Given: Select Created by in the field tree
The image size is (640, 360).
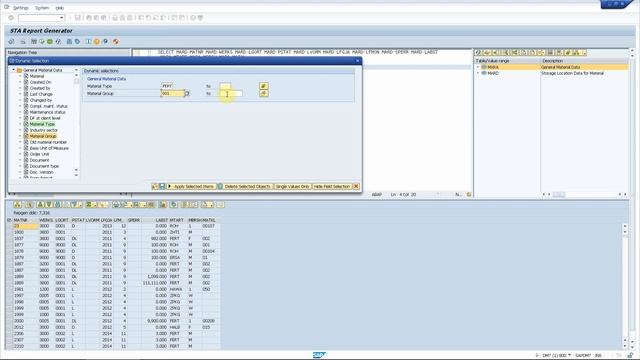Looking at the screenshot, I should (40, 88).
